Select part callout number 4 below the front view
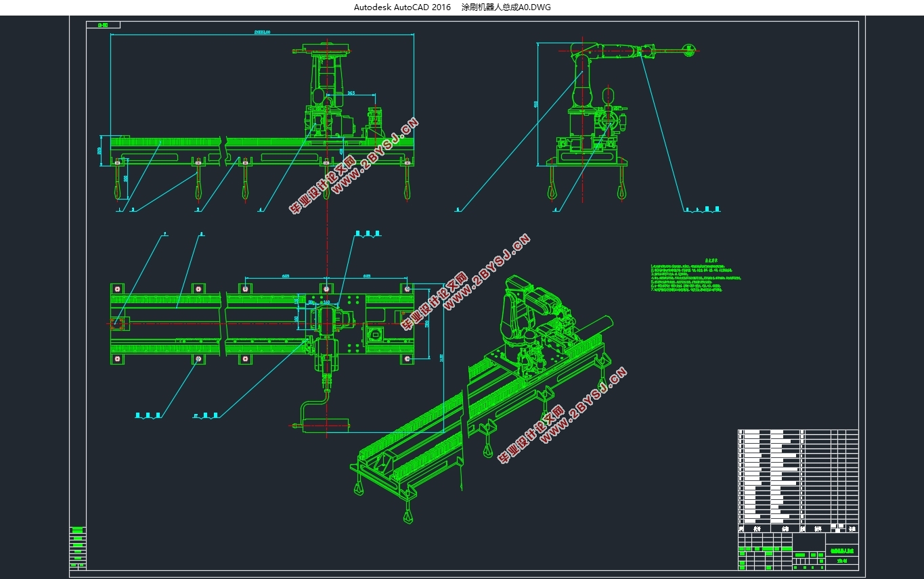Viewport: 924px width, 579px height. tap(260, 210)
